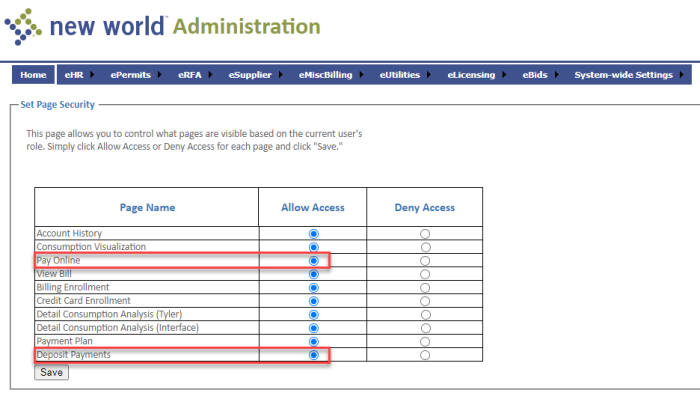This screenshot has width=700, height=393.
Task: Expand System-wide Settings menu arrow
Action: click(682, 75)
